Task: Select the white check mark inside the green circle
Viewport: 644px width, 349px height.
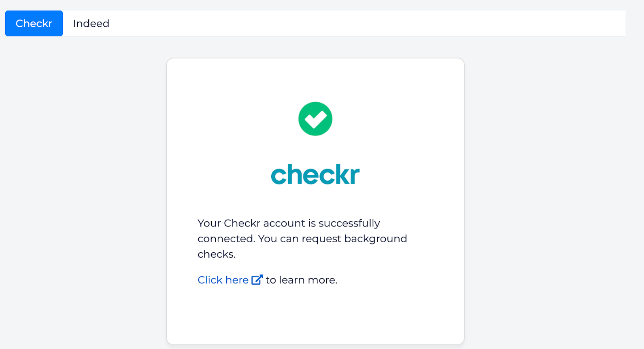Action: pos(315,118)
